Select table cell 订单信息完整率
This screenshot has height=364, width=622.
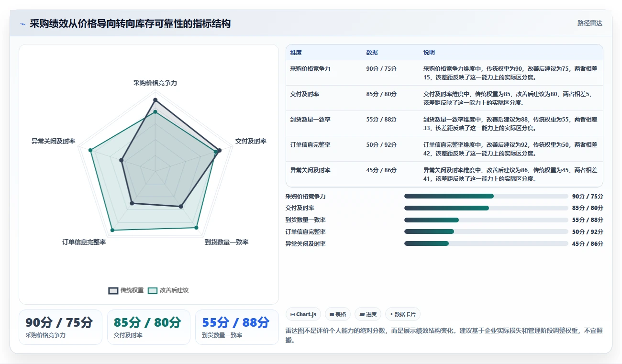coord(310,145)
